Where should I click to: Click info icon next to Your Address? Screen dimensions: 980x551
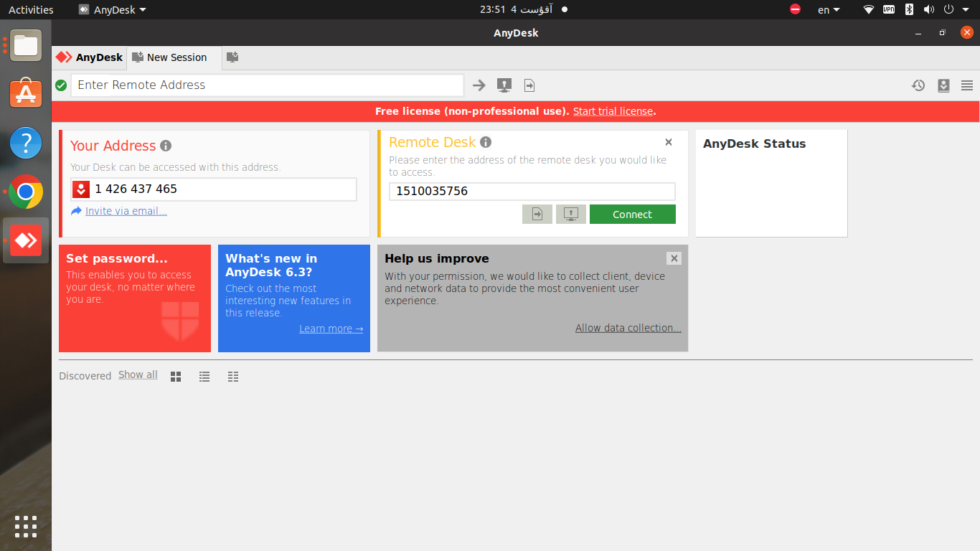point(166,146)
